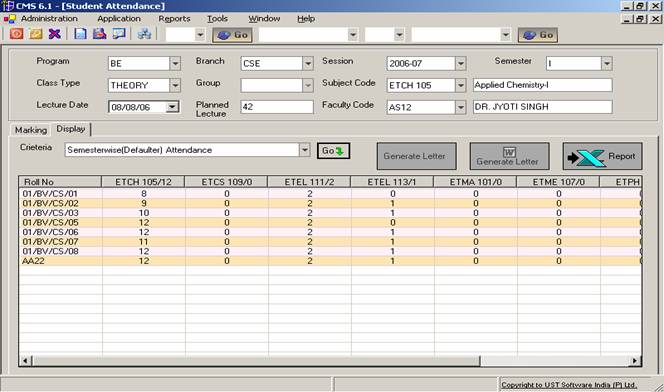This screenshot has height=392, width=664.
Task: Click the horizontal scrollbar right arrow
Action: pos(634,361)
